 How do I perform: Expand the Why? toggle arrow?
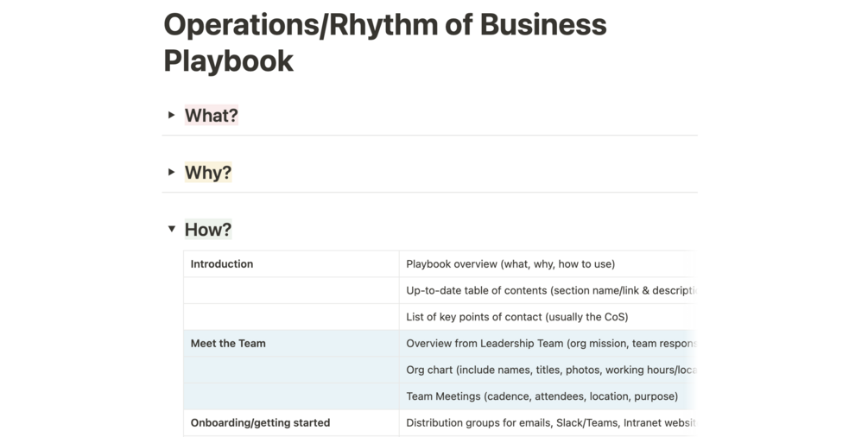pyautogui.click(x=172, y=172)
